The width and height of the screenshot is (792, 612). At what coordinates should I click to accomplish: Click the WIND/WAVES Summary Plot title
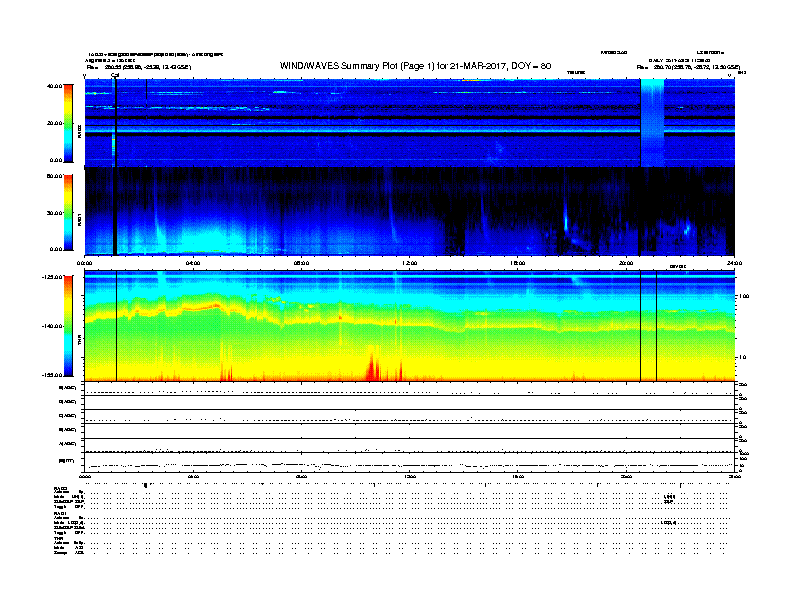tap(415, 66)
